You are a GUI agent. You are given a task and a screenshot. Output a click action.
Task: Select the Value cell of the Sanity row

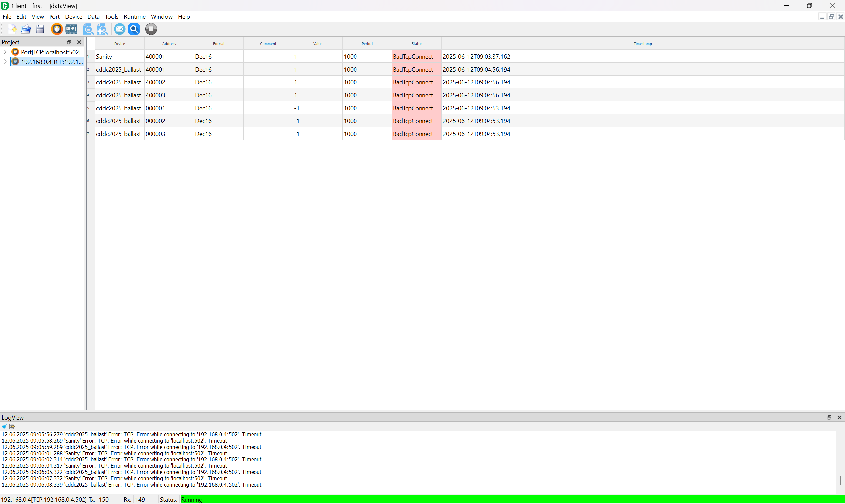point(317,56)
